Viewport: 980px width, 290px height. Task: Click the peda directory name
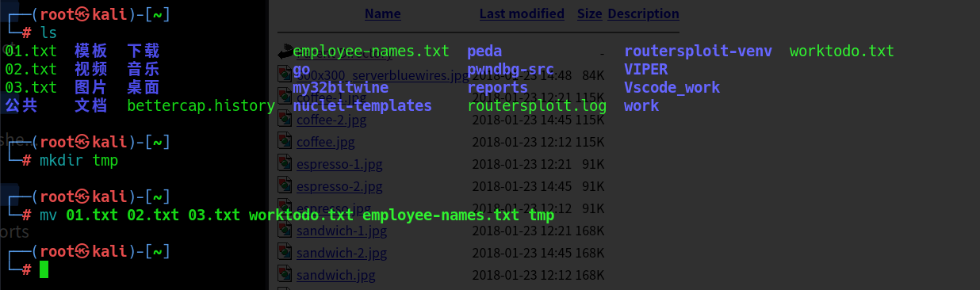tap(484, 51)
